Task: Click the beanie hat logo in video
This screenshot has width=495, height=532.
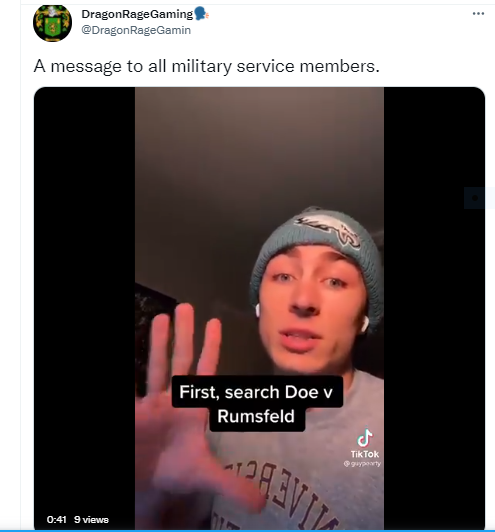Action: (x=328, y=230)
